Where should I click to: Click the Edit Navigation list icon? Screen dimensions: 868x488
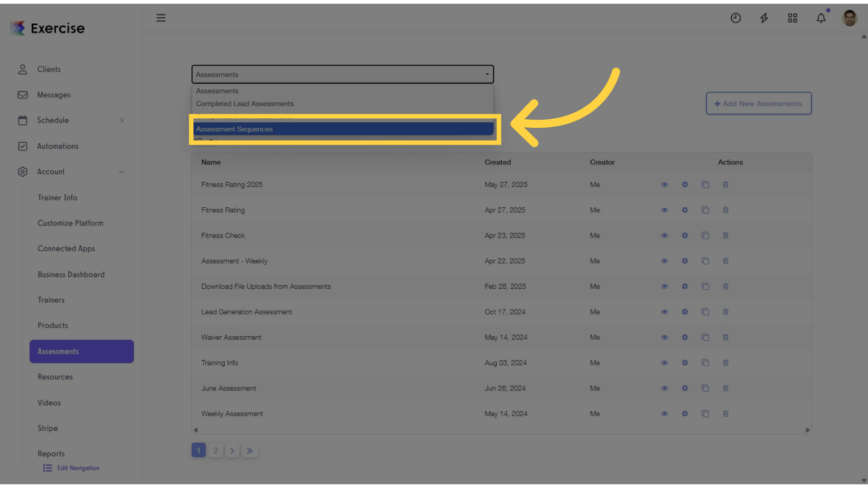pyautogui.click(x=47, y=468)
